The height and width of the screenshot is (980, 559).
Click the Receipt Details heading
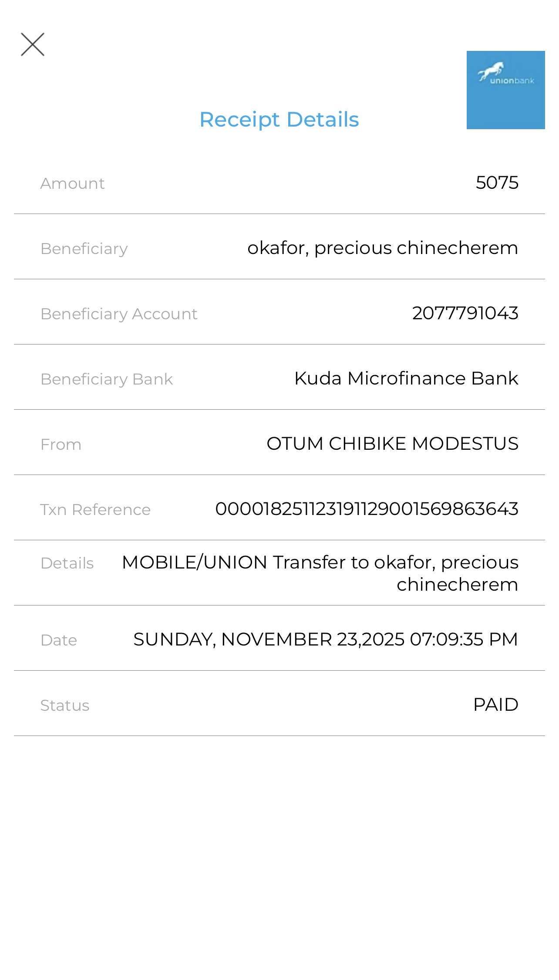pyautogui.click(x=279, y=120)
